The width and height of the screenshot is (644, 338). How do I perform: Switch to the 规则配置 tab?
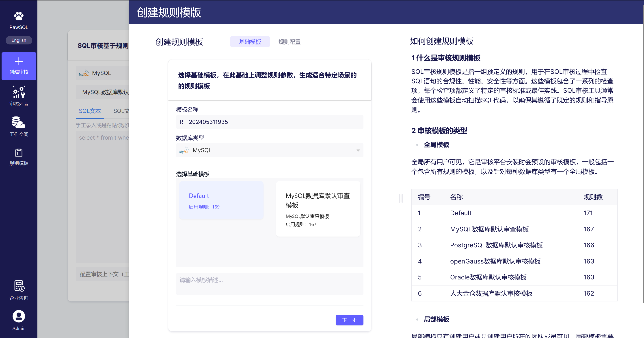point(289,42)
